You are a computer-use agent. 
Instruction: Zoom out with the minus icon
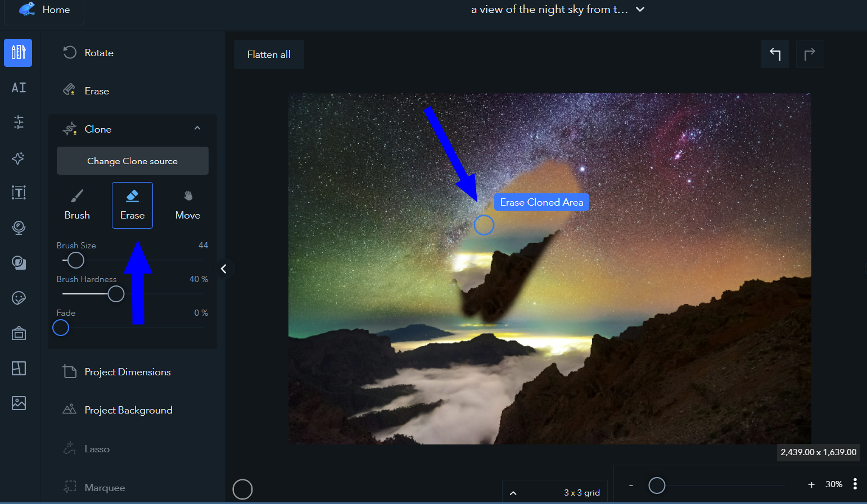[631, 485]
